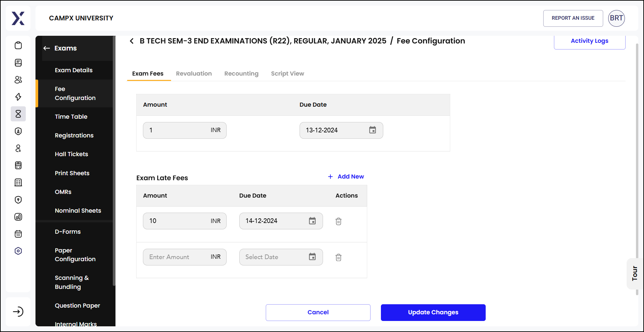Switch to the Script View tab
Image resolution: width=644 pixels, height=332 pixels.
click(x=288, y=74)
